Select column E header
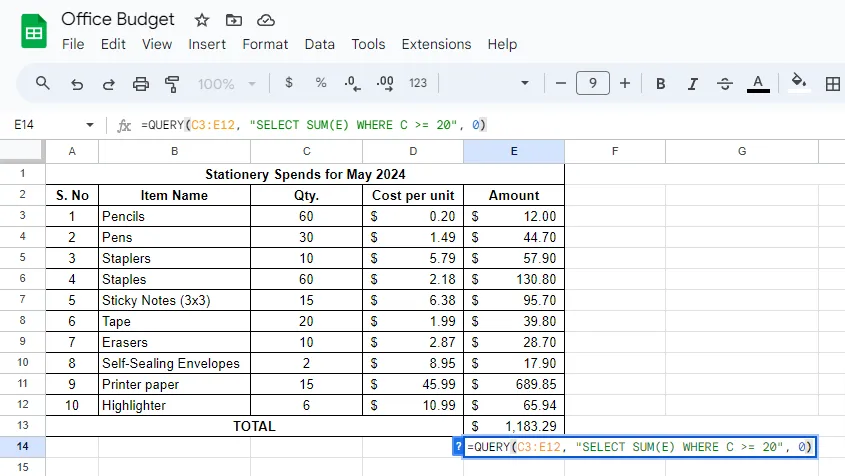 tap(514, 151)
